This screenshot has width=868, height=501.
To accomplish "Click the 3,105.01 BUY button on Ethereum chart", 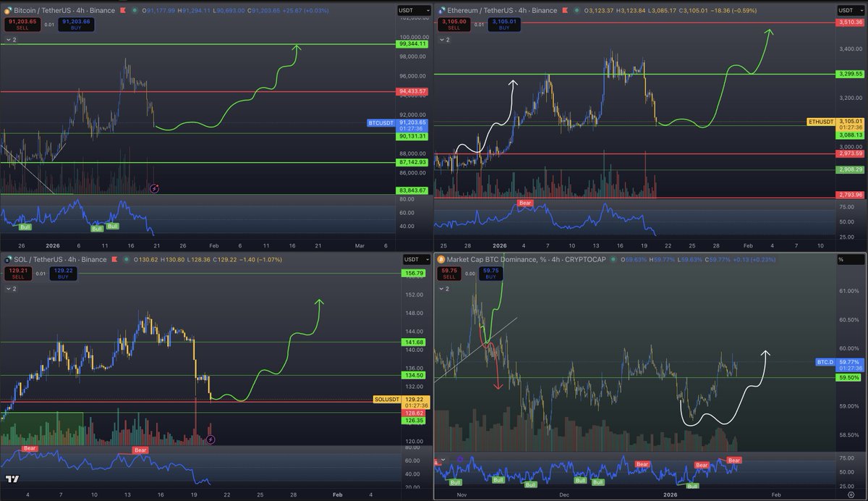I will point(504,25).
